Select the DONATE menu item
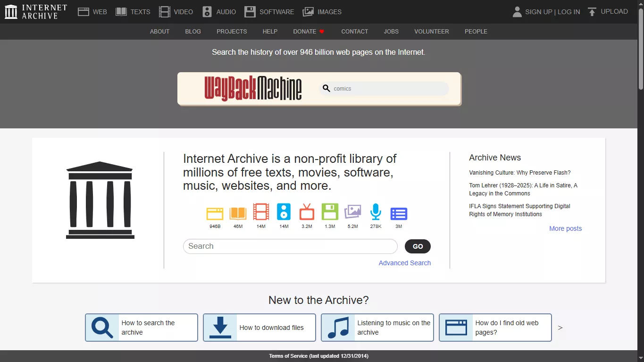The image size is (644, 362). coord(305,32)
